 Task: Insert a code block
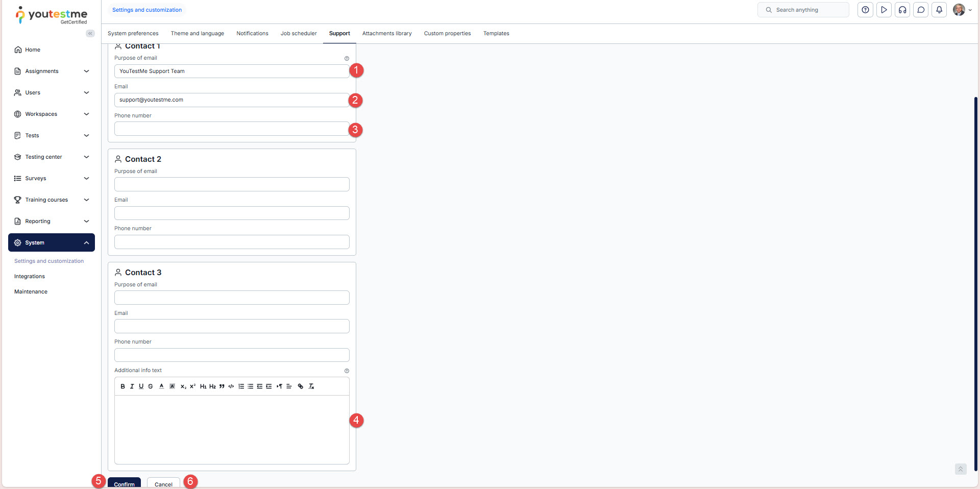pos(231,386)
